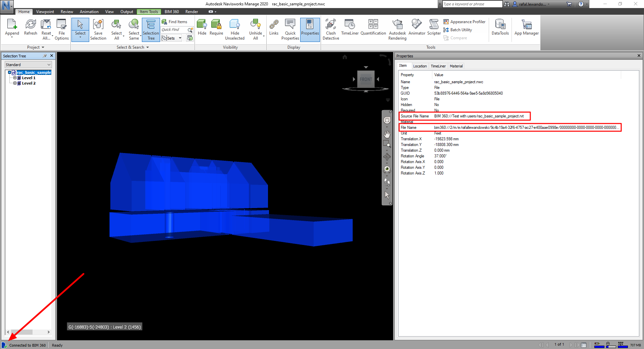Image resolution: width=644 pixels, height=349 pixels.
Task: Select the Pan hand tool
Action: pyautogui.click(x=387, y=134)
